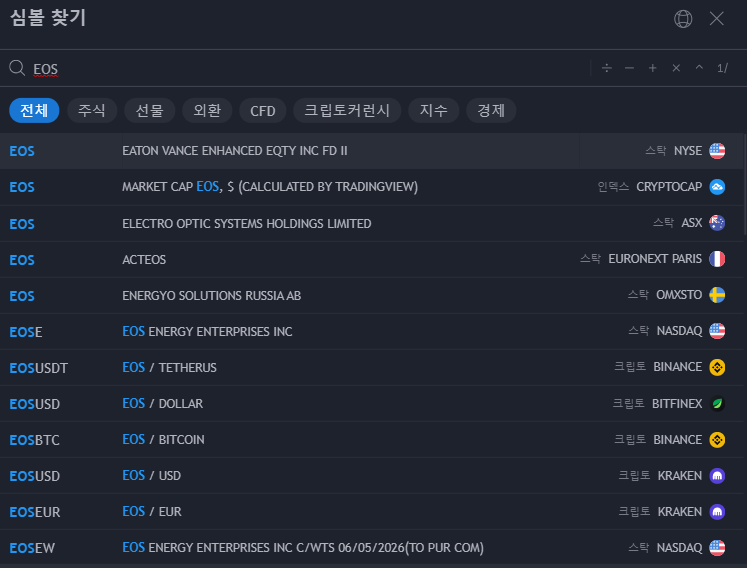This screenshot has width=747, height=568.
Task: Click the French flag on the Euronext Paris row
Action: tap(717, 259)
